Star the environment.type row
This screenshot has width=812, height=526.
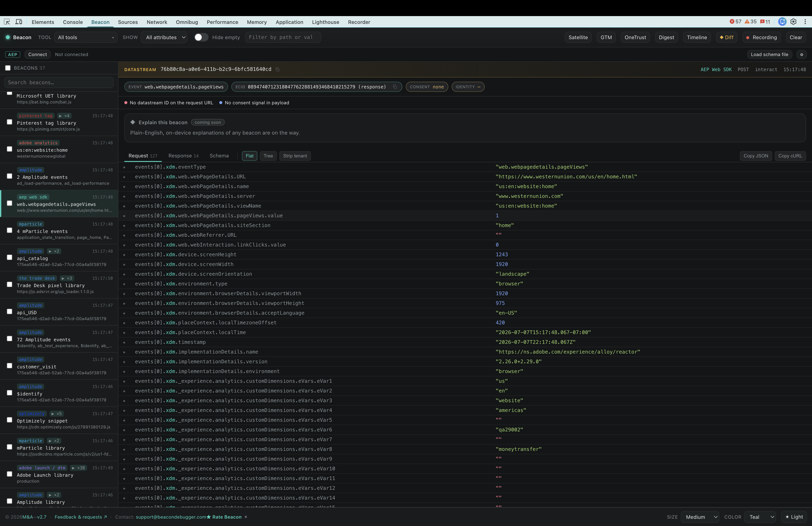tap(125, 284)
